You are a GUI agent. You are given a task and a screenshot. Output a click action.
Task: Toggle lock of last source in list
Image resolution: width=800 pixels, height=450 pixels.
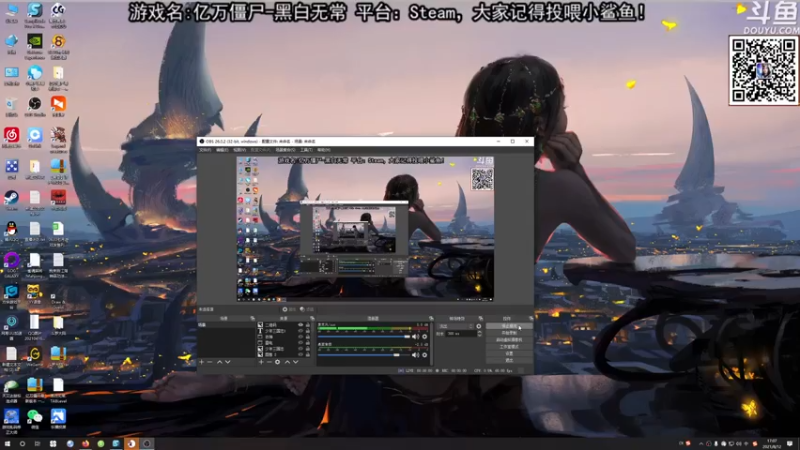coord(308,355)
